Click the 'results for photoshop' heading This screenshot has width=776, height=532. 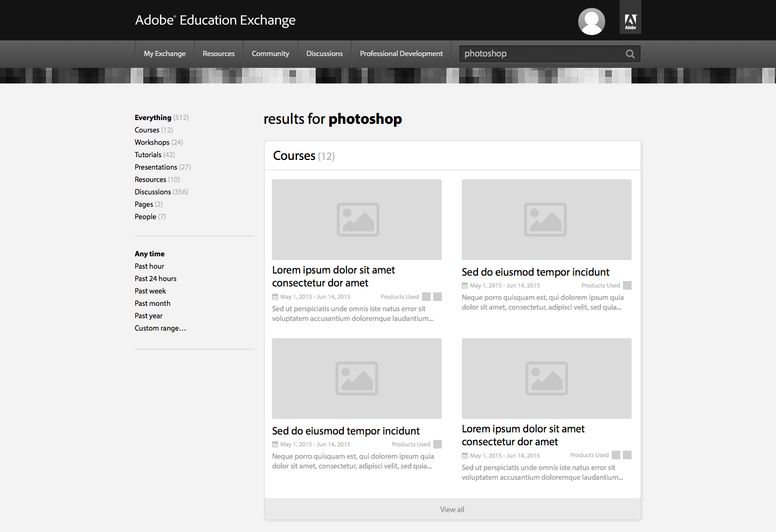pyautogui.click(x=332, y=119)
